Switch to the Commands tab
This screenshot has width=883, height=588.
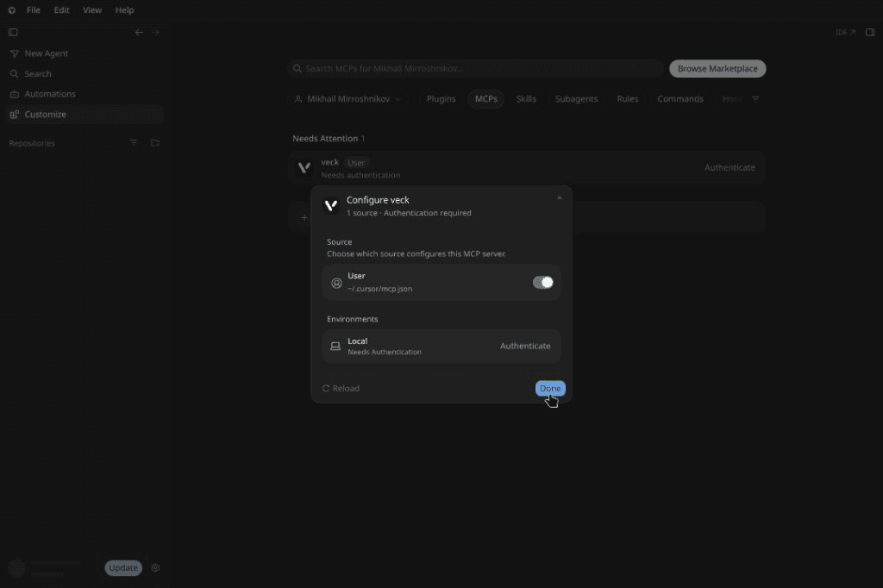point(680,99)
